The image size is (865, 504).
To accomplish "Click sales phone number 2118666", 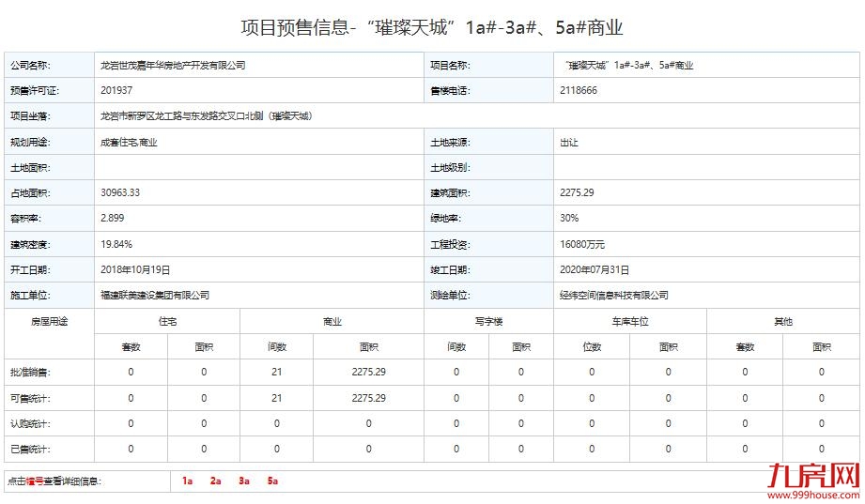I will point(579,90).
